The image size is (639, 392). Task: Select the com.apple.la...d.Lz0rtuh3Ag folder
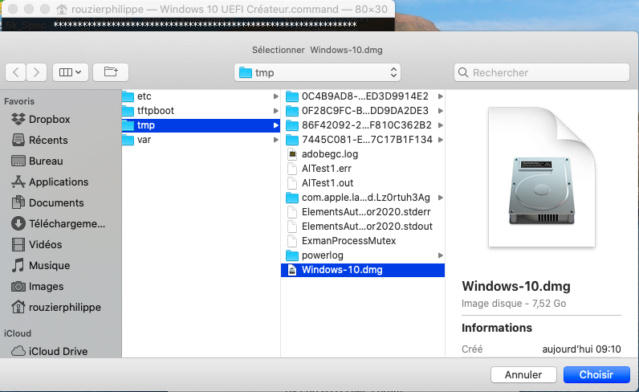pos(363,198)
